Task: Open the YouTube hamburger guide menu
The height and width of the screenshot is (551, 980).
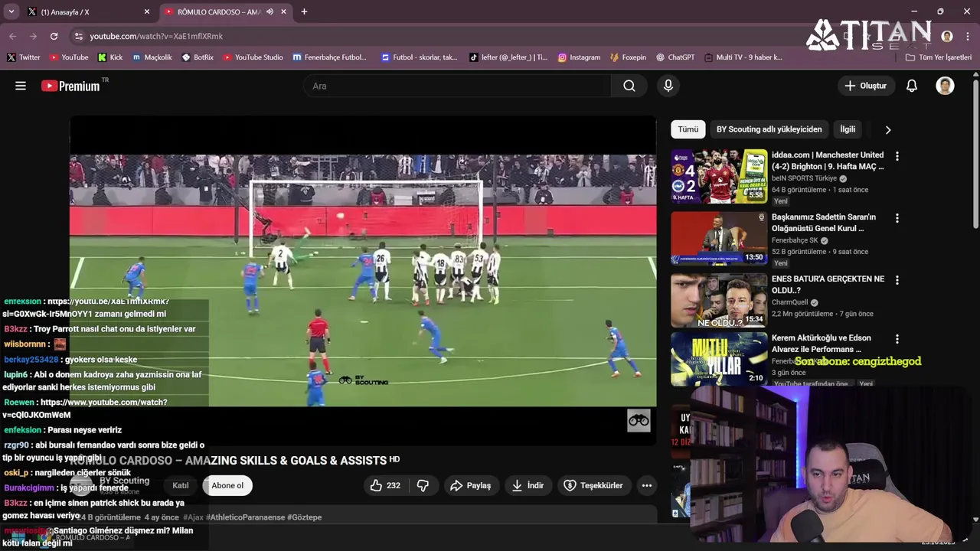Action: coord(21,86)
